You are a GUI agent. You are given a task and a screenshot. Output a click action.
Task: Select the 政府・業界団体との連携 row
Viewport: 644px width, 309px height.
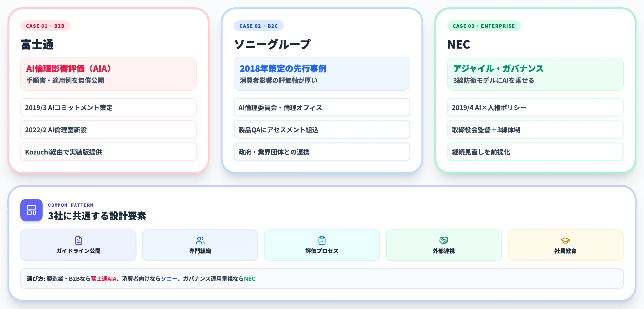coord(322,152)
